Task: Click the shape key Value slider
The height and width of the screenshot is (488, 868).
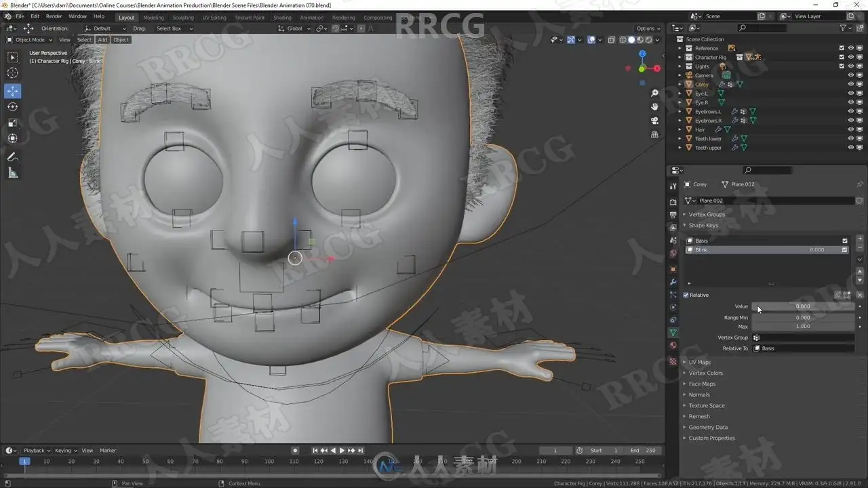Action: 803,306
